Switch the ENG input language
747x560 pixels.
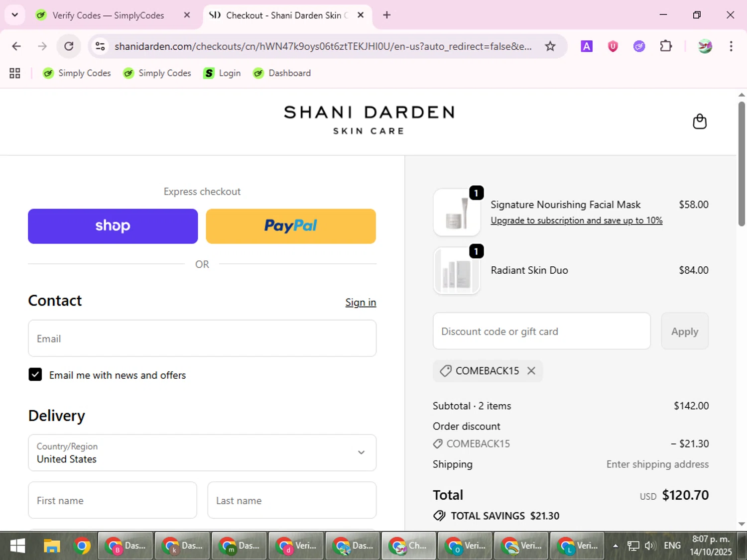pyautogui.click(x=672, y=546)
